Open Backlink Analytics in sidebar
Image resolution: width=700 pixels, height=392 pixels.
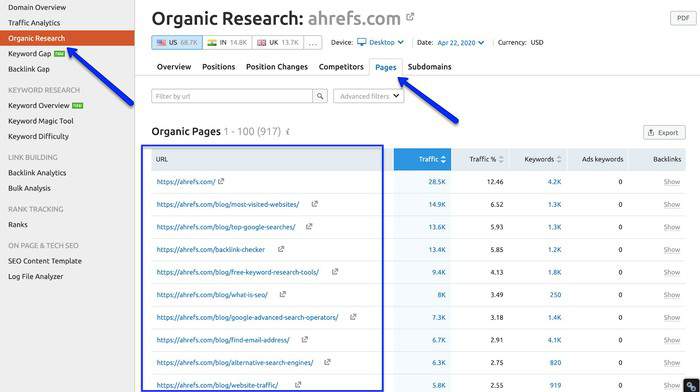37,173
